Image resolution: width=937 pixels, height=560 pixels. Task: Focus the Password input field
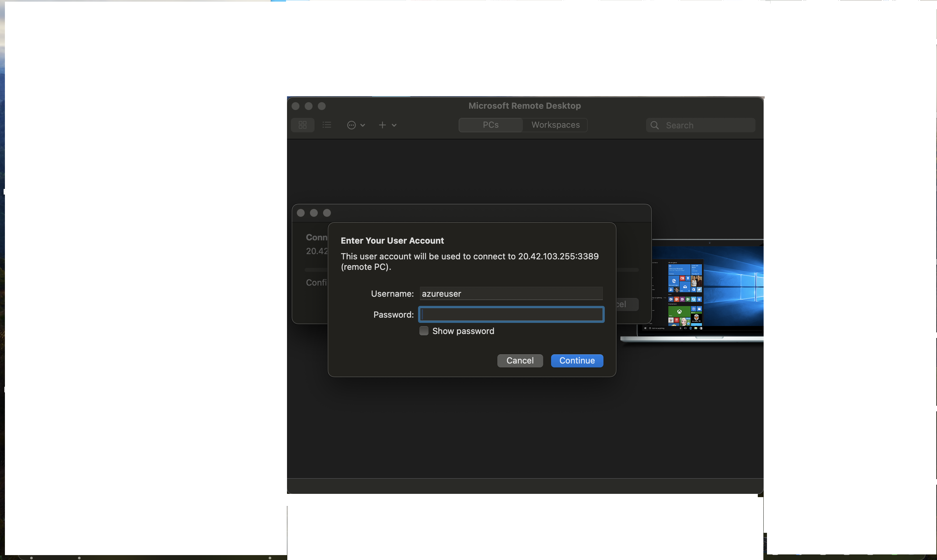coord(511,314)
